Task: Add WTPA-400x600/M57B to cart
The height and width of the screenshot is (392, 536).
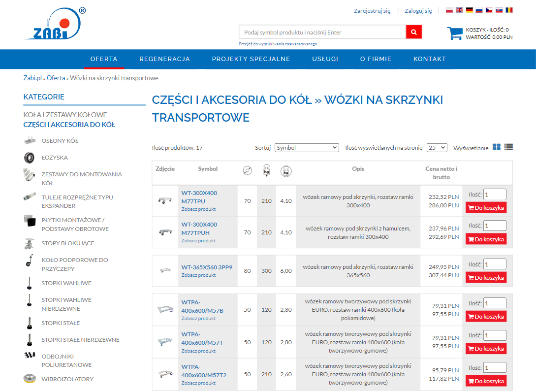Action: (x=486, y=316)
